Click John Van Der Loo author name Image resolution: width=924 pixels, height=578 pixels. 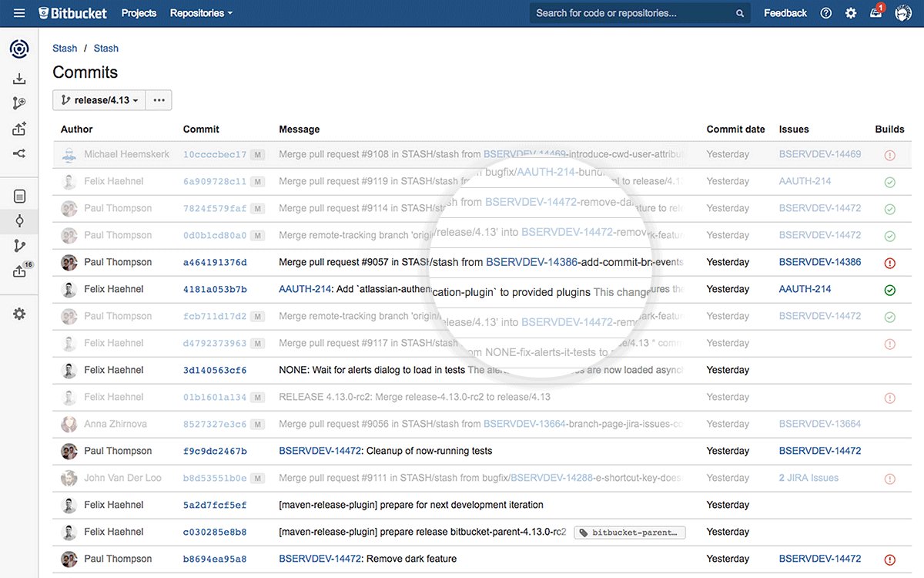point(123,478)
